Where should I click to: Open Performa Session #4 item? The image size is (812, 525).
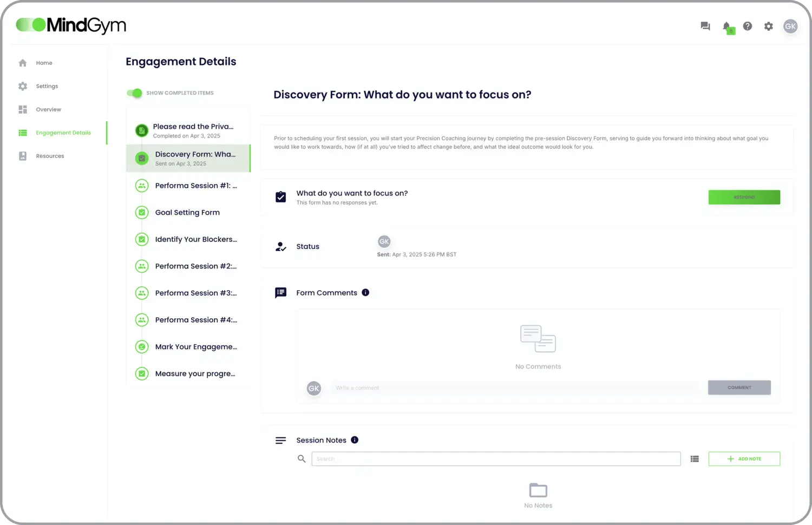[188, 320]
